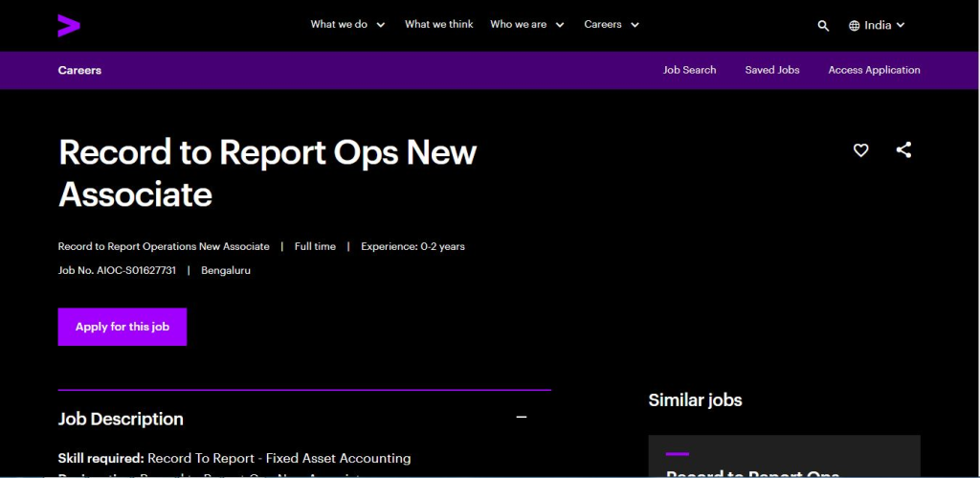Click the Bengaluru location text

pos(226,270)
